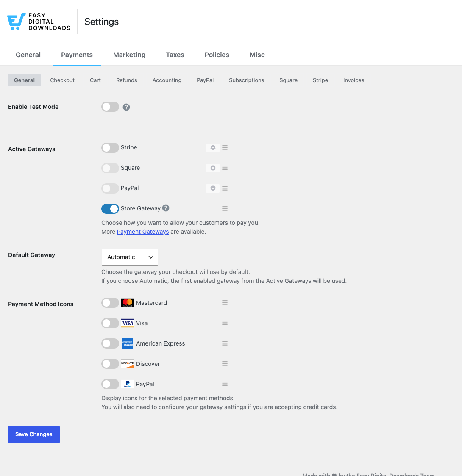Click the Settings page heading

point(101,22)
